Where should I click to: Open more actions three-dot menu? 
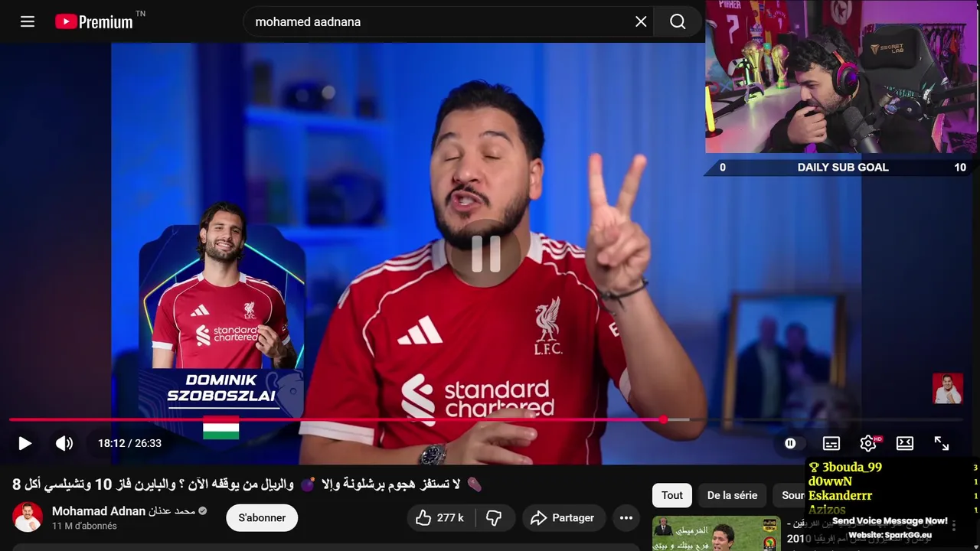coord(626,518)
